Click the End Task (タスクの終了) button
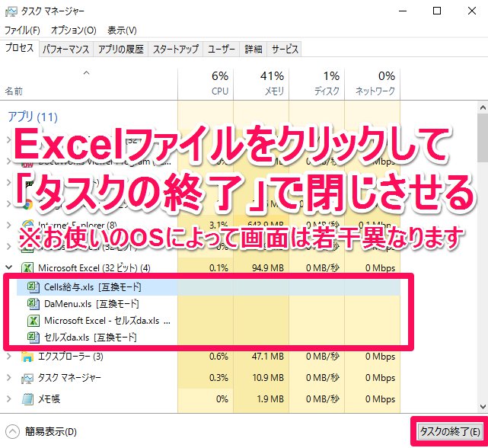This screenshot has height=448, width=488. click(450, 431)
